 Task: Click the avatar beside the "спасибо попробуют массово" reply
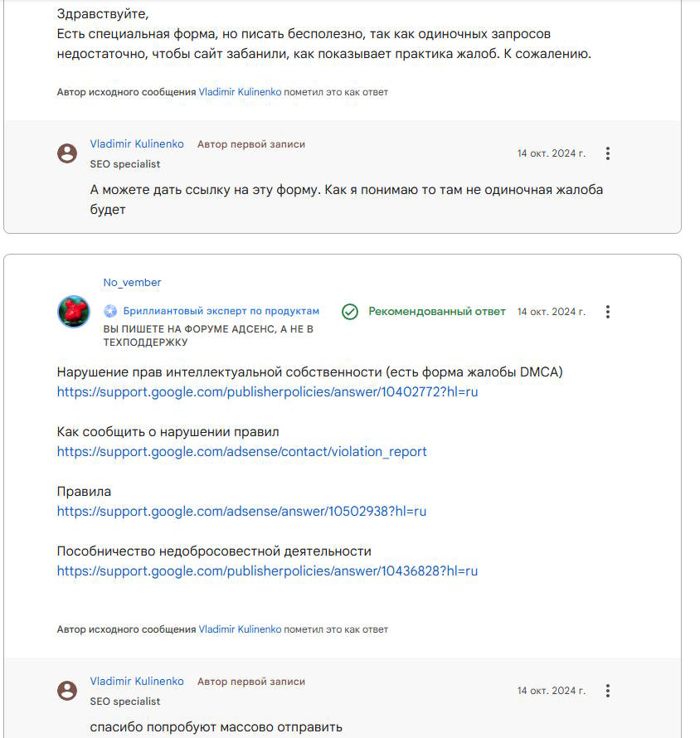click(67, 691)
